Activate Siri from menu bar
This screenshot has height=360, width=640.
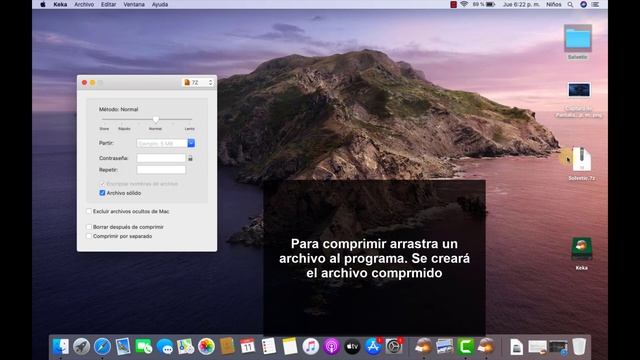(584, 4)
